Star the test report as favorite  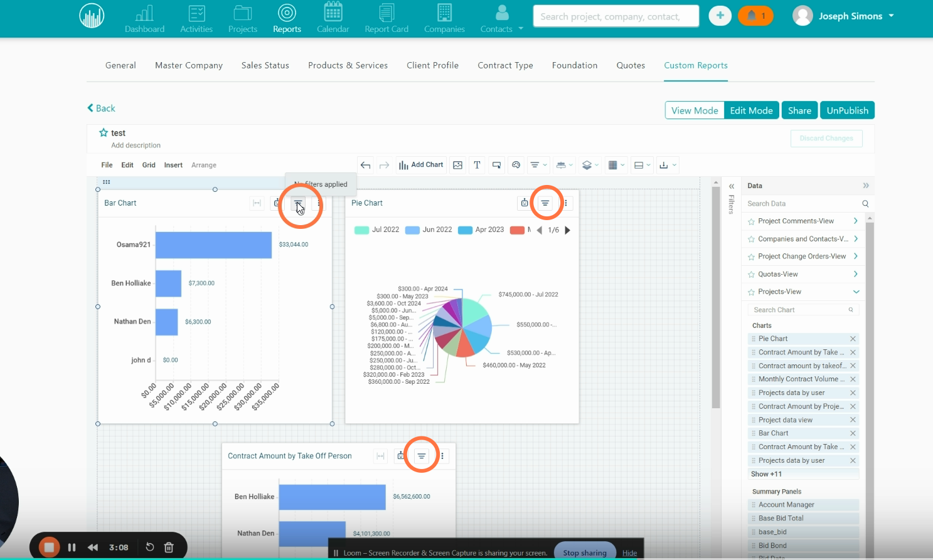pyautogui.click(x=104, y=132)
